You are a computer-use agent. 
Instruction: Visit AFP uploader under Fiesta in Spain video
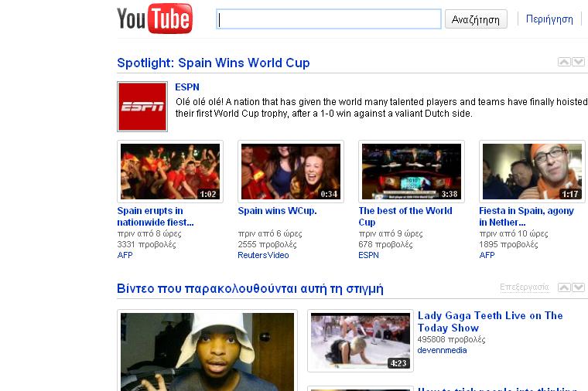(x=487, y=255)
